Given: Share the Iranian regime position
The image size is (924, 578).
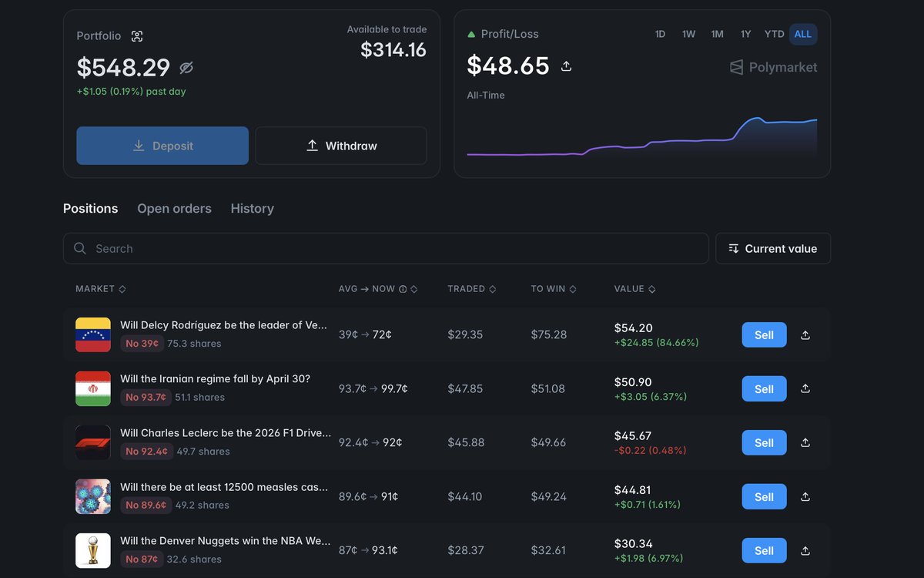Looking at the screenshot, I should [x=805, y=388].
